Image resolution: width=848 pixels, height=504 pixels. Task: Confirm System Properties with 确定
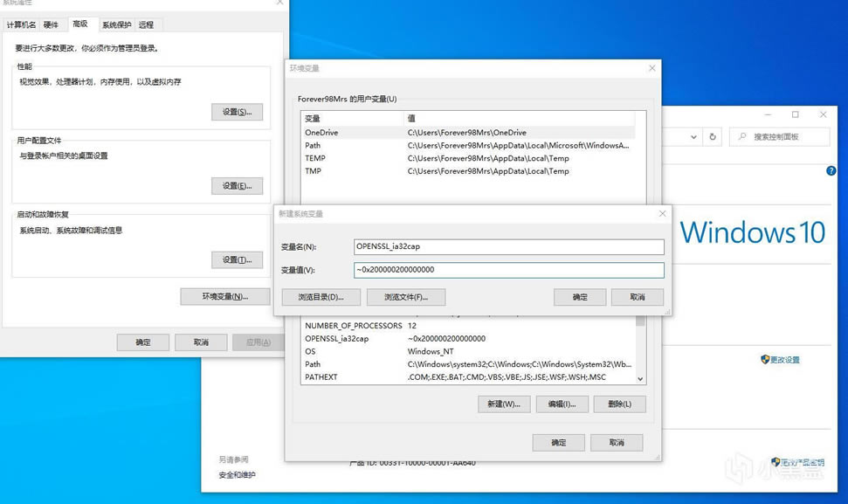coord(142,342)
